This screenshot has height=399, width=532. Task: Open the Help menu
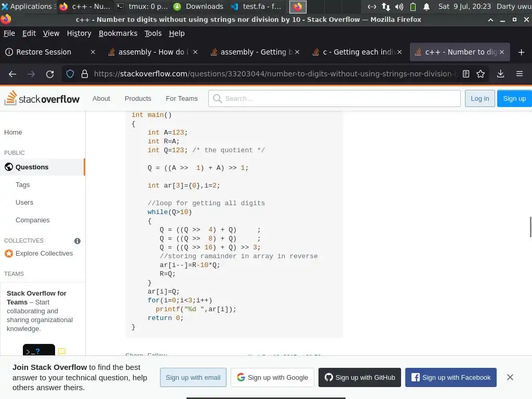pos(177,33)
